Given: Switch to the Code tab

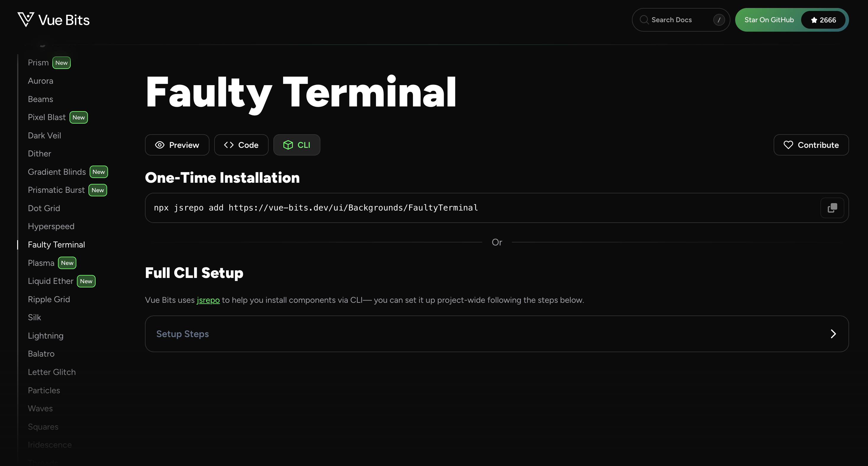Looking at the screenshot, I should pos(241,145).
